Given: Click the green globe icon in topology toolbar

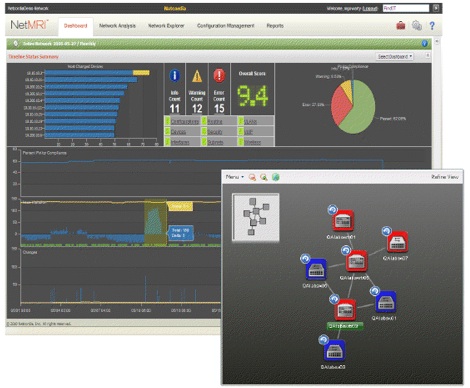Looking at the screenshot, I should coord(275,177).
